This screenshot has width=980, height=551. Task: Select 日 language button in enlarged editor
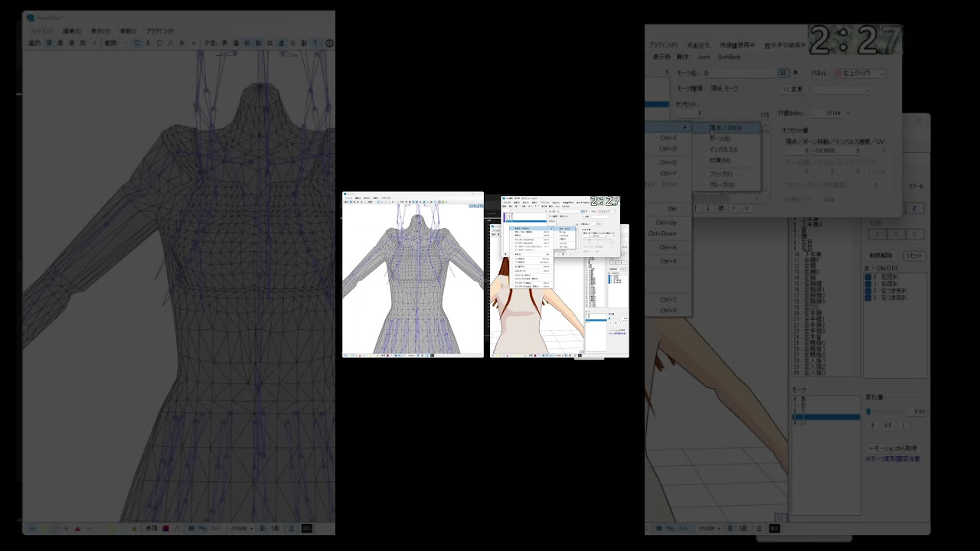[x=783, y=73]
